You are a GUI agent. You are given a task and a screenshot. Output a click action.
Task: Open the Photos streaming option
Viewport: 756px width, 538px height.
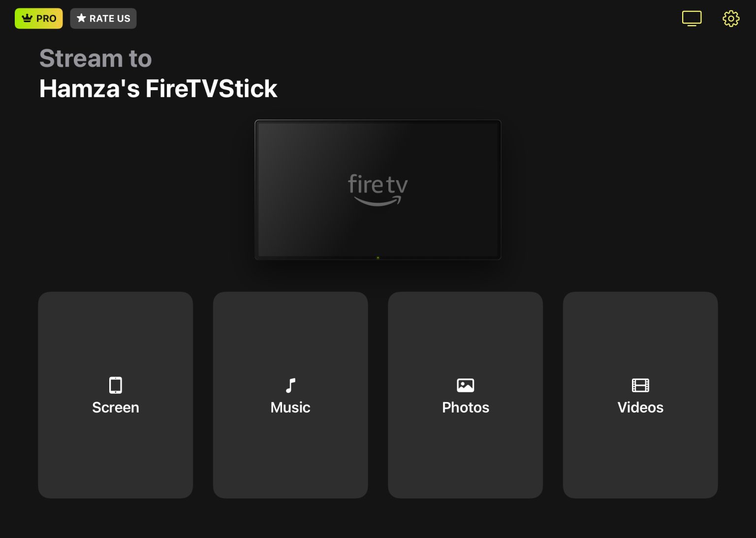click(465, 394)
